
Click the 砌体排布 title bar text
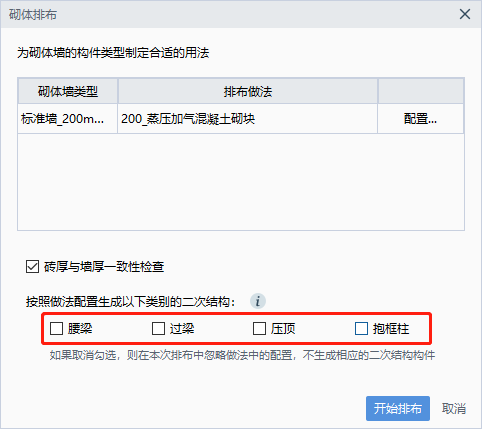33,15
